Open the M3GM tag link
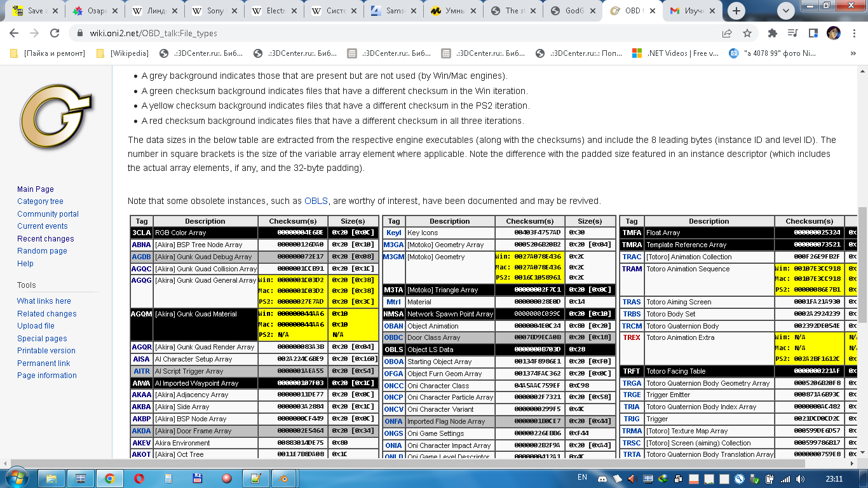The height and width of the screenshot is (488, 868). click(x=394, y=257)
